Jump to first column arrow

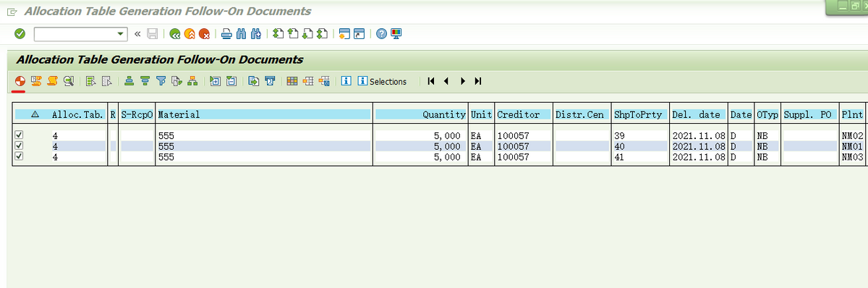432,81
